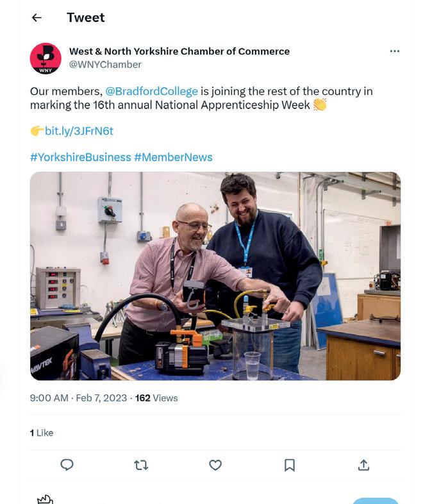Image resolution: width=432 pixels, height=504 pixels.
Task: Open the @BradfordCollege mention
Action: [151, 91]
